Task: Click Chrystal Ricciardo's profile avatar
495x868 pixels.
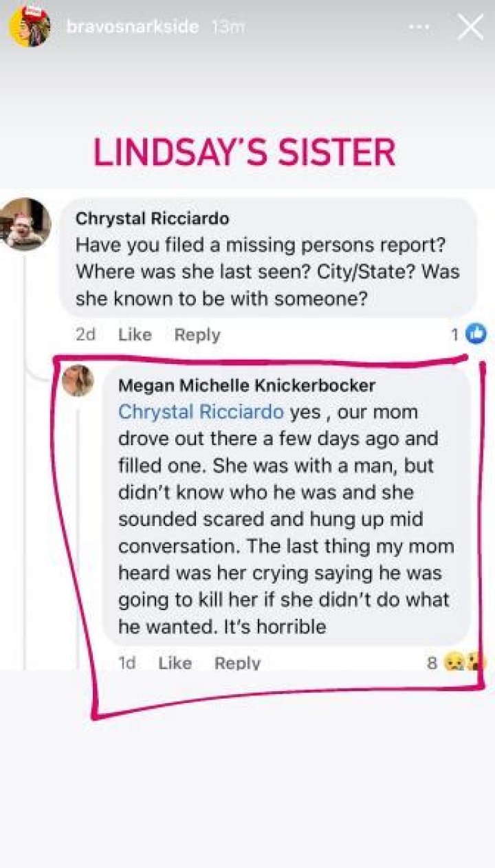Action: (x=25, y=224)
